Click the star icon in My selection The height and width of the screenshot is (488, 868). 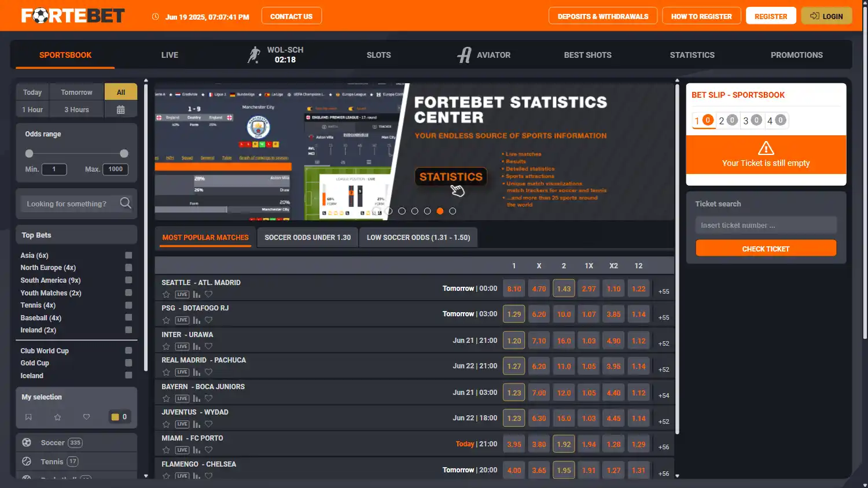pyautogui.click(x=57, y=417)
